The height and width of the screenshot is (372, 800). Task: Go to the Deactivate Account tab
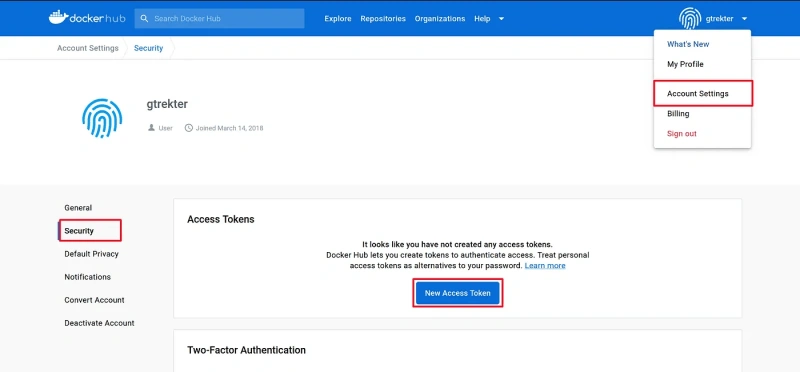(99, 323)
